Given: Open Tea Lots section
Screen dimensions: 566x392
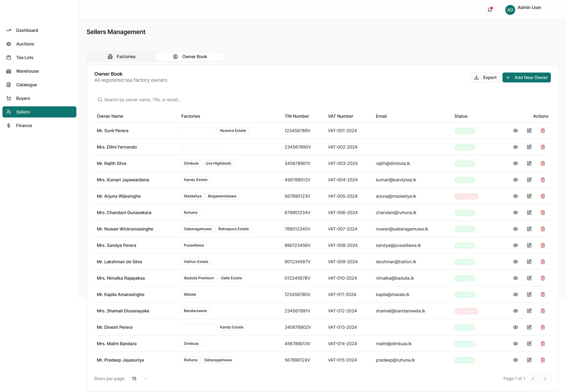Looking at the screenshot, I should pos(39,58).
